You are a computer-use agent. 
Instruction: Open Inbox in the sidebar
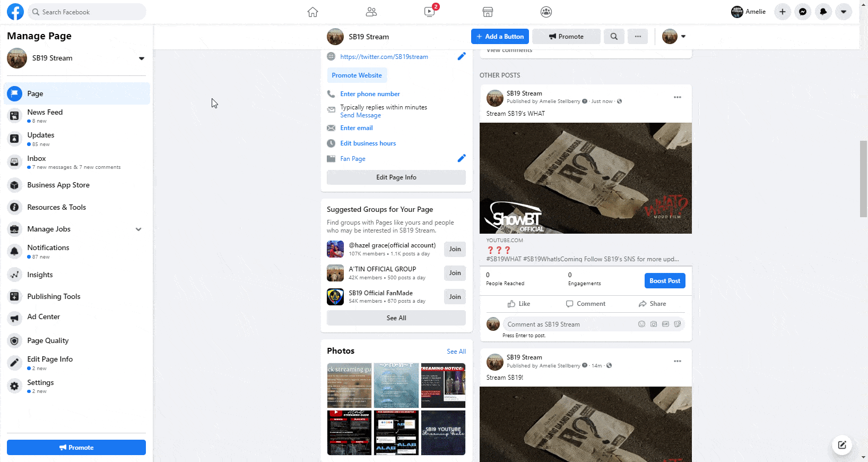[x=77, y=162]
